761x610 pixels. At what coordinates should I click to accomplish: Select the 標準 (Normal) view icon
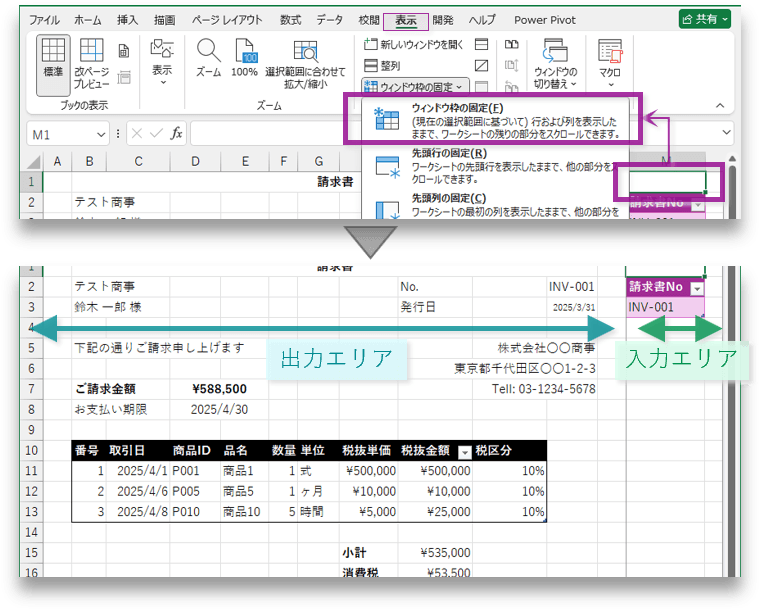[53, 65]
